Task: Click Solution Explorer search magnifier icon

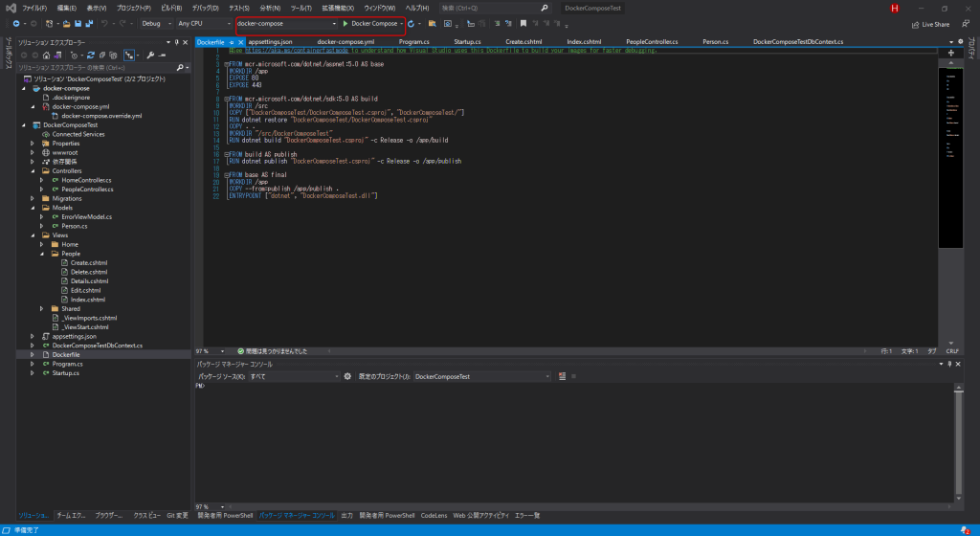Action: (180, 67)
